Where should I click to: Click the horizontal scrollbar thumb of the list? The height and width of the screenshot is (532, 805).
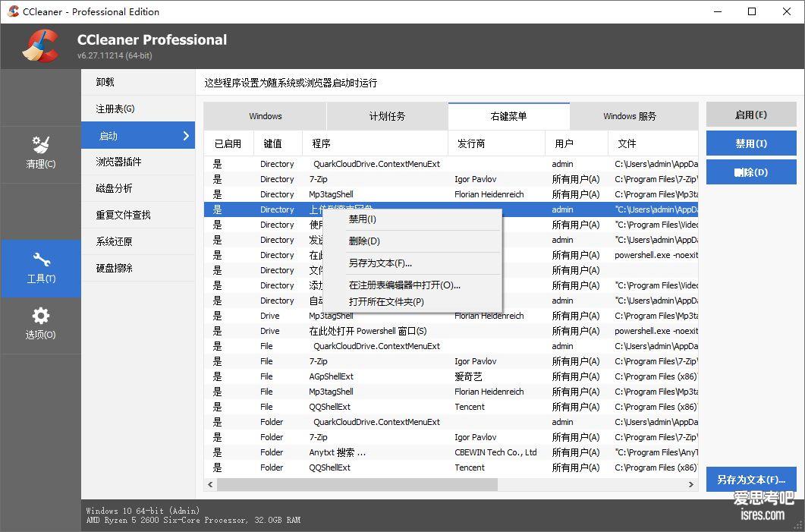click(357, 484)
